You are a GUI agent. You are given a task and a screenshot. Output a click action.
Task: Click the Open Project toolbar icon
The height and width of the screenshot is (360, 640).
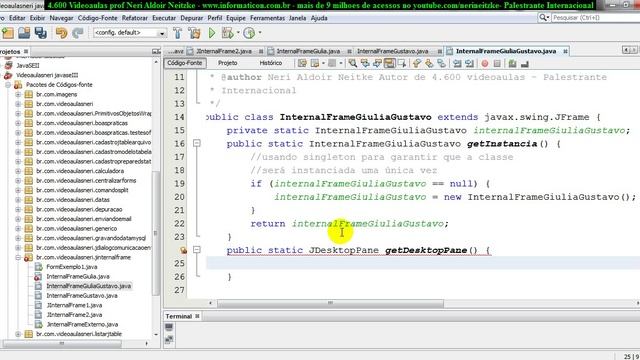(x=24, y=33)
